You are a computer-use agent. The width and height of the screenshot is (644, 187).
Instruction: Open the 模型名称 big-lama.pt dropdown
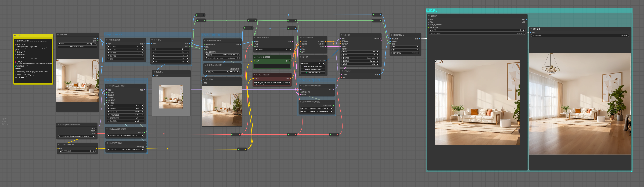pos(222,72)
